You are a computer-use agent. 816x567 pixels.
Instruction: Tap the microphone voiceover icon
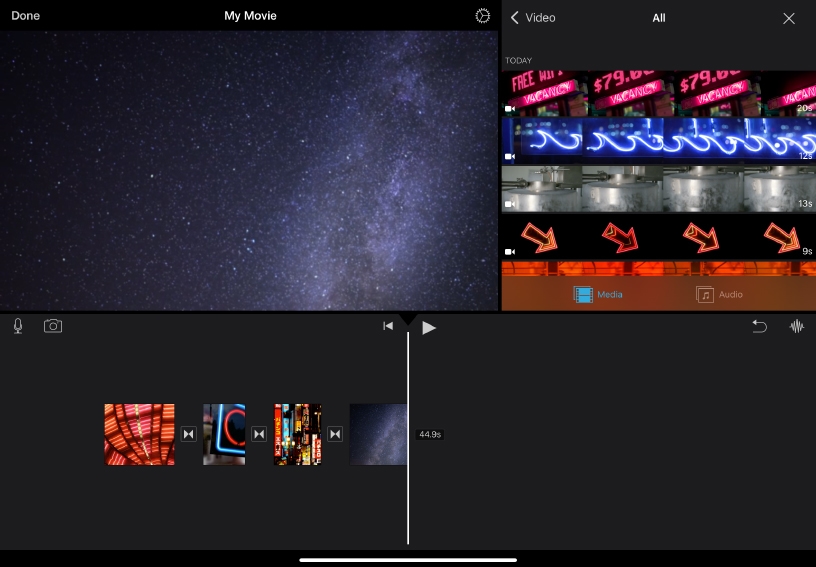point(18,326)
